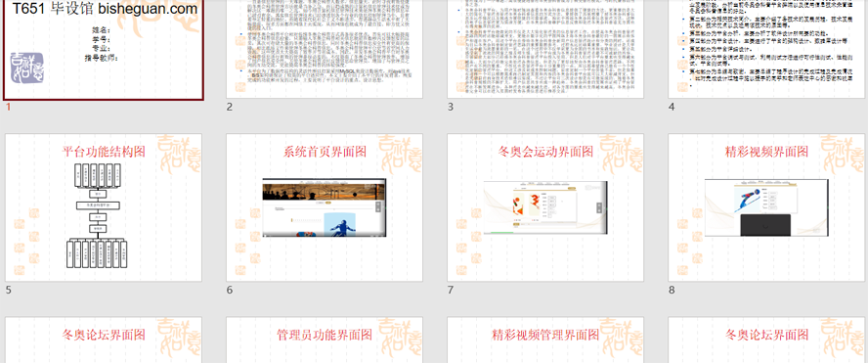Select the 平台功能结构图 slide thumbnail
Screen dimensions: 868x363
(104, 207)
